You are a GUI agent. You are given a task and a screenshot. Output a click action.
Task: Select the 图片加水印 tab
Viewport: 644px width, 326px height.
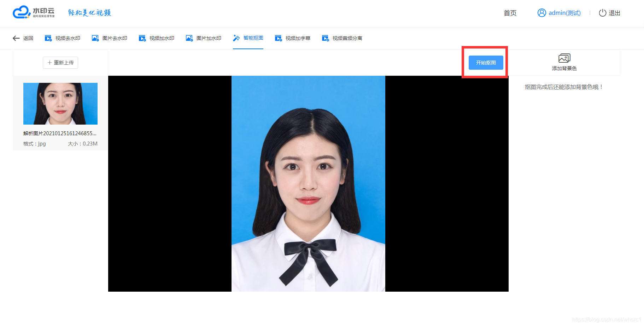point(204,38)
